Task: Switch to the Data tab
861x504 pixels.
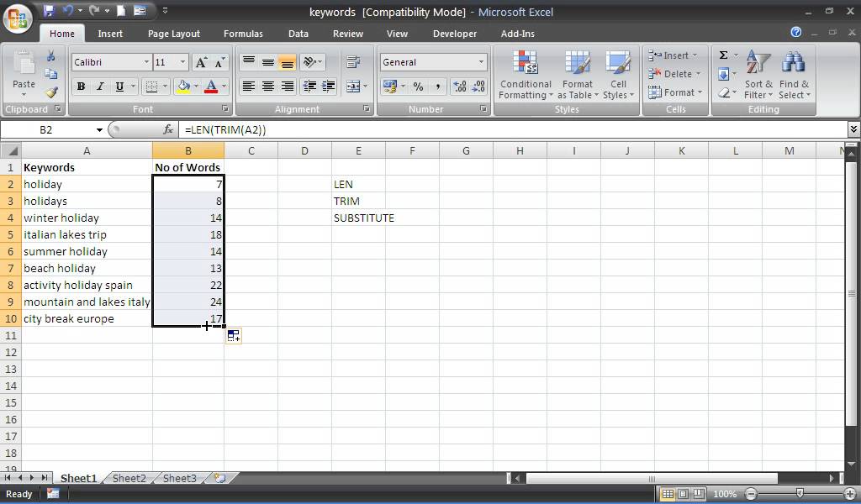Action: 298,34
